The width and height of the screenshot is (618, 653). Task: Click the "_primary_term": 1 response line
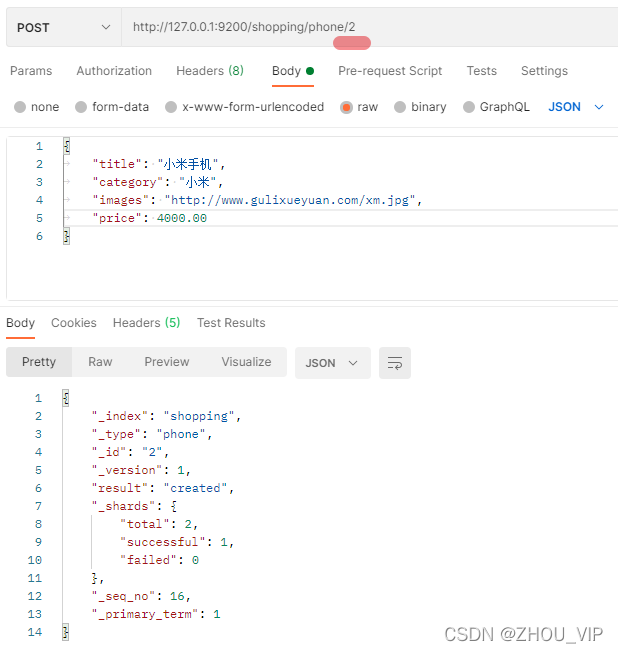[156, 614]
